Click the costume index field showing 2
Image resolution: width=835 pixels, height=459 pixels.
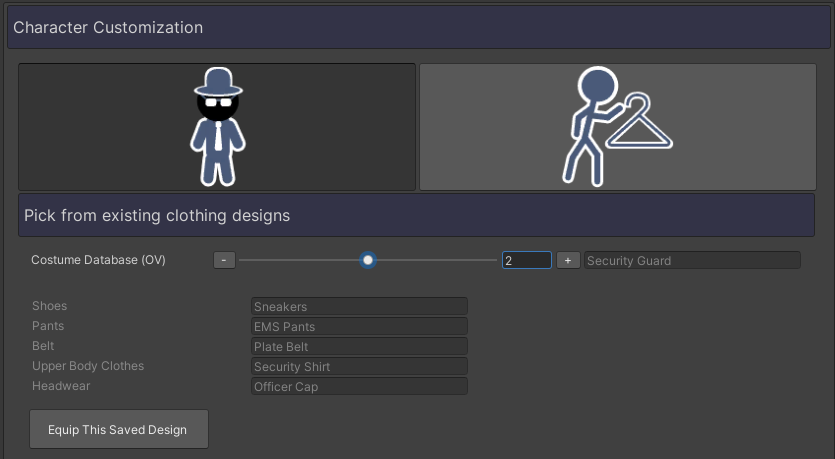click(x=526, y=260)
